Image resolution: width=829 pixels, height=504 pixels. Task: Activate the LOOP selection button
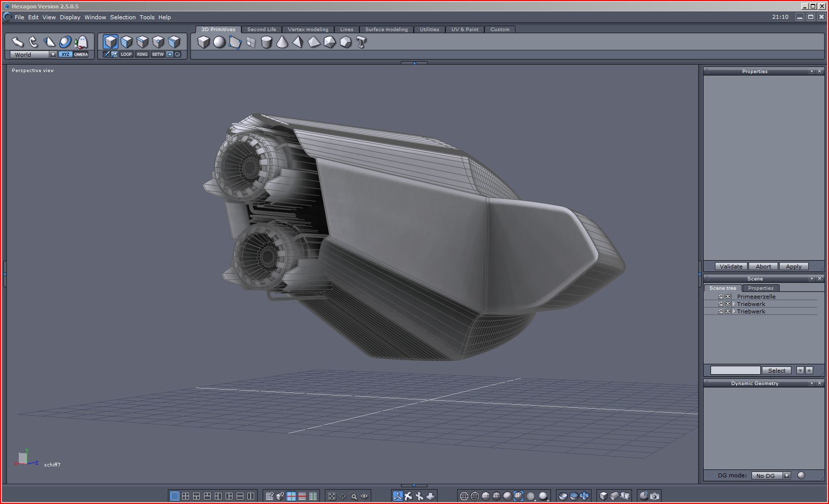click(126, 54)
